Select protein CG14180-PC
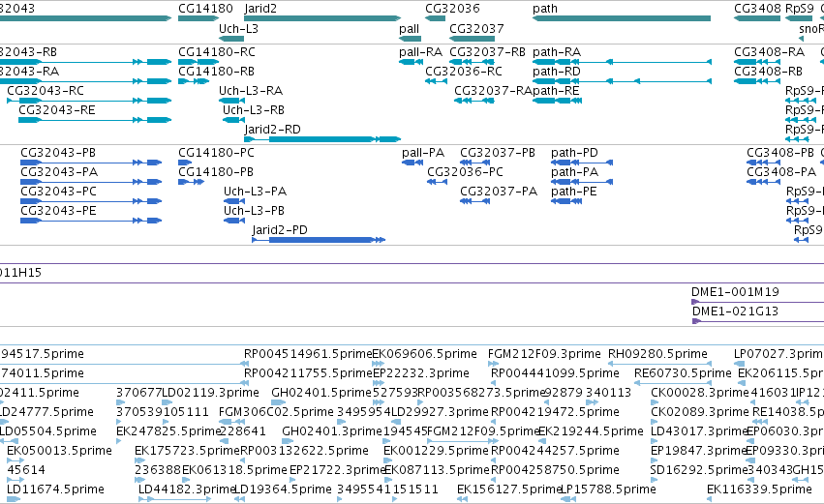 (185, 163)
